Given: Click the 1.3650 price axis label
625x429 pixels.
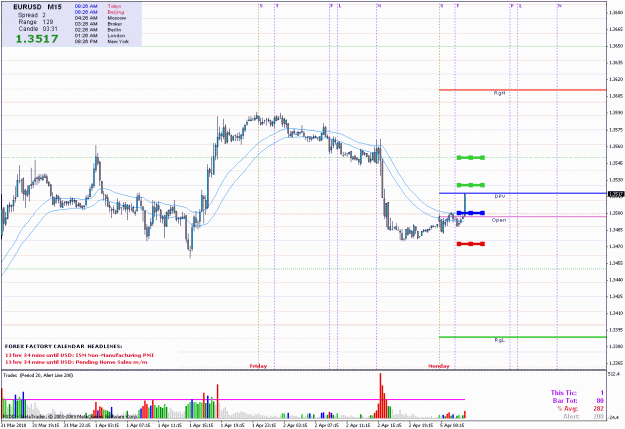Looking at the screenshot, I should (x=616, y=46).
